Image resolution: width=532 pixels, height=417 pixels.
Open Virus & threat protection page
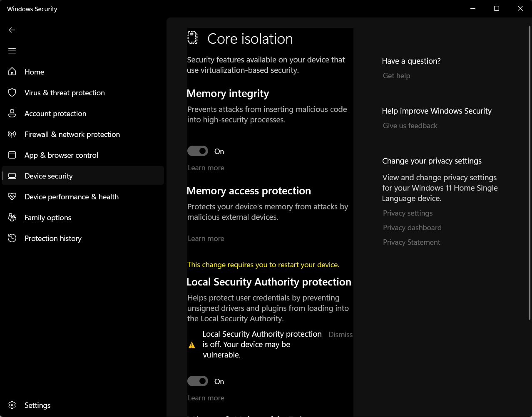coord(82,92)
